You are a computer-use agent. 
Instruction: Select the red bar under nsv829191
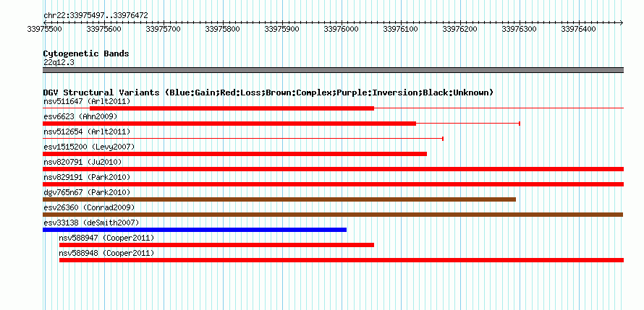coord(333,184)
